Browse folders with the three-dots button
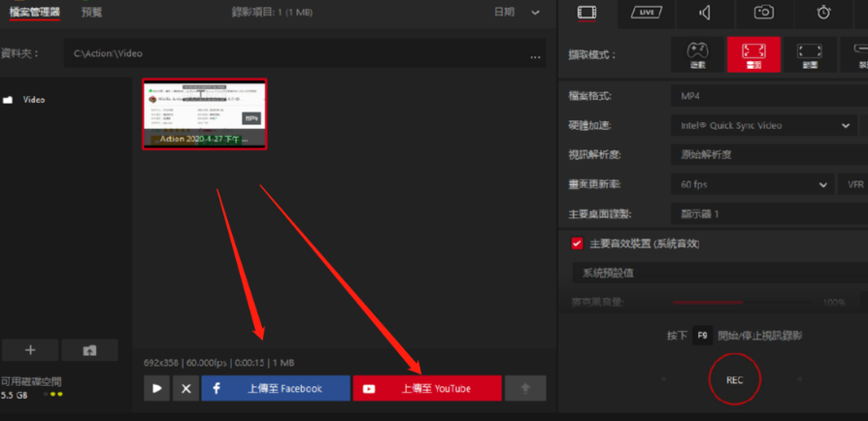This screenshot has width=868, height=421. click(x=535, y=55)
